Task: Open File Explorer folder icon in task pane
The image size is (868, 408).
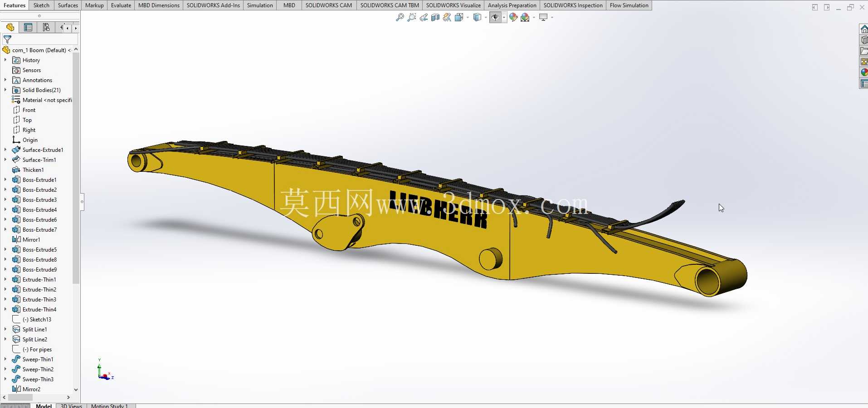Action: tap(864, 51)
